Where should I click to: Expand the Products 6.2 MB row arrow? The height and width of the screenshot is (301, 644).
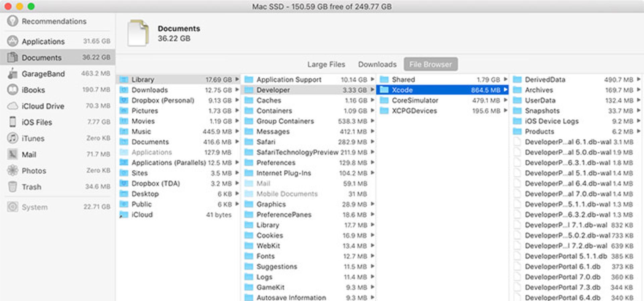[x=638, y=131]
